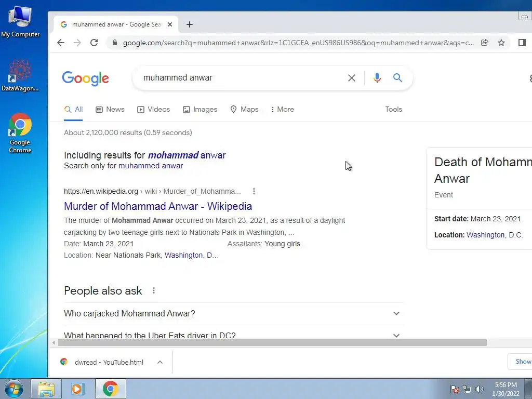Open DataWagon desktop shortcut

coord(20,75)
